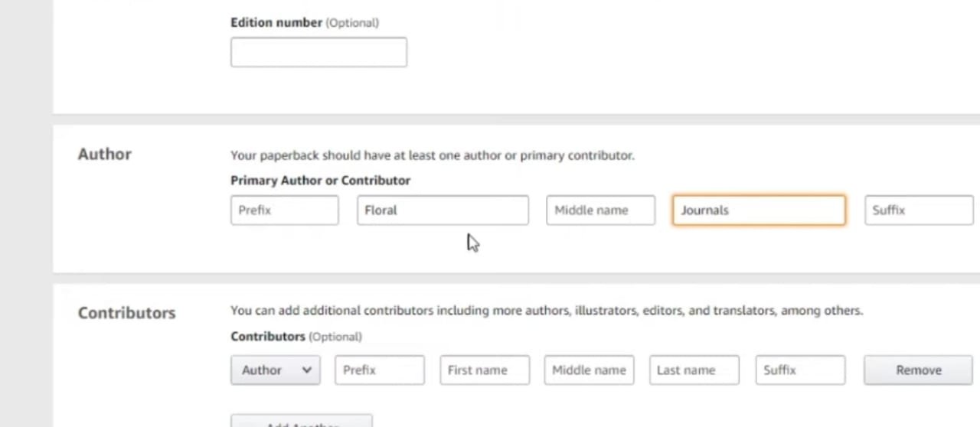Click the contributor First name field
Screen dimensions: 980x427
pyautogui.click(x=484, y=370)
